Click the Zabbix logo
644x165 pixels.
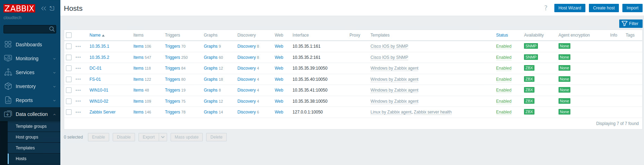click(19, 8)
